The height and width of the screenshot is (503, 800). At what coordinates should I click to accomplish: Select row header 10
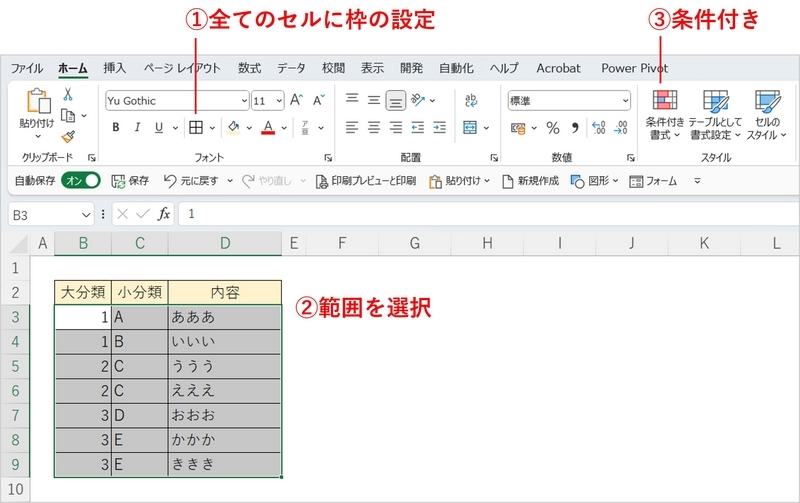pyautogui.click(x=15, y=489)
